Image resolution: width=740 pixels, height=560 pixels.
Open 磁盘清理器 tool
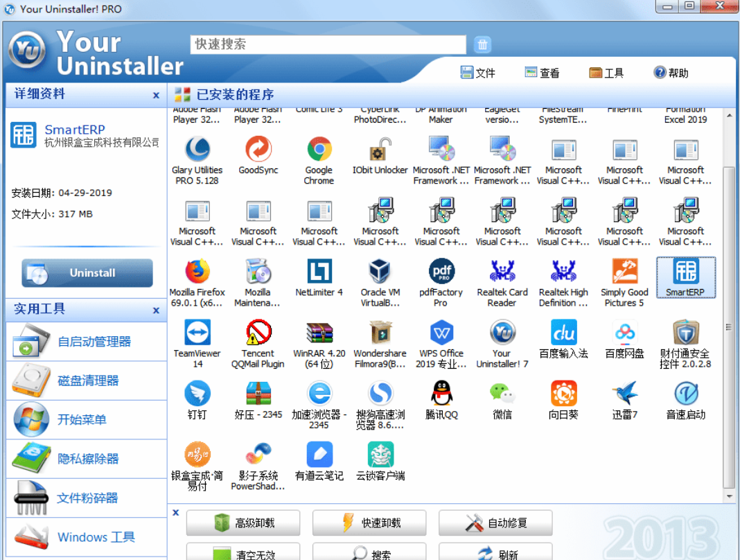pyautogui.click(x=87, y=380)
